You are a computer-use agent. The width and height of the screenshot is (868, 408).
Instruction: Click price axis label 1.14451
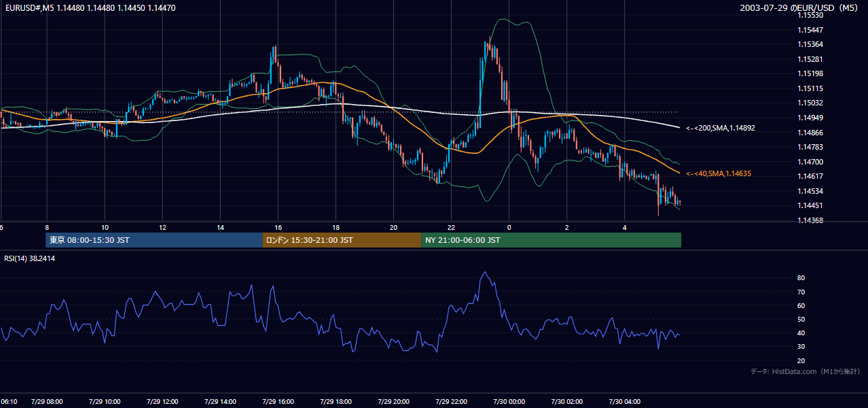tap(811, 205)
